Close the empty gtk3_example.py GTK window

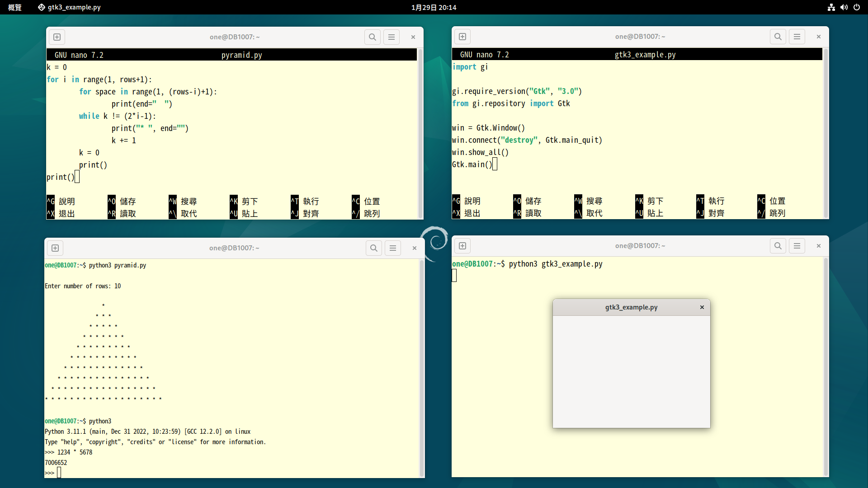(x=702, y=307)
